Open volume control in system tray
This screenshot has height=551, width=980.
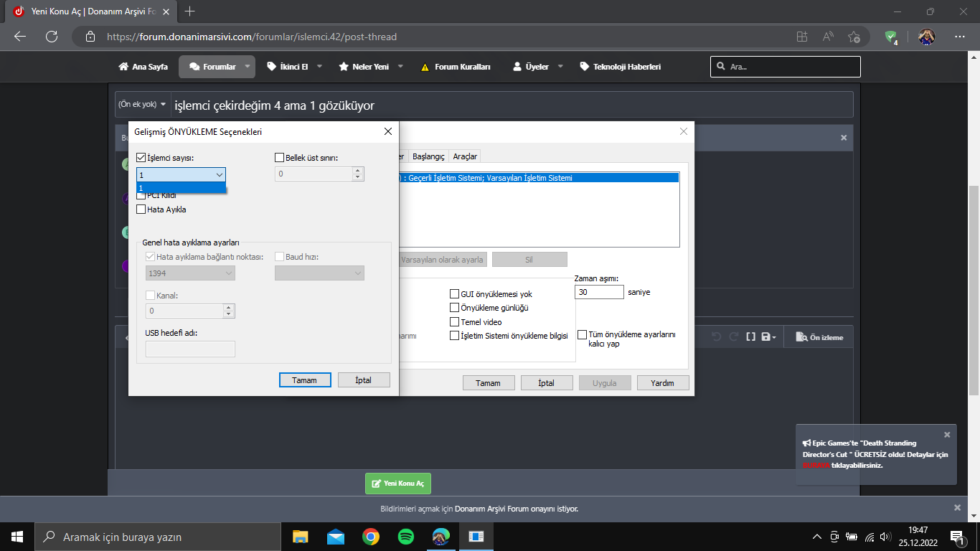[885, 537]
